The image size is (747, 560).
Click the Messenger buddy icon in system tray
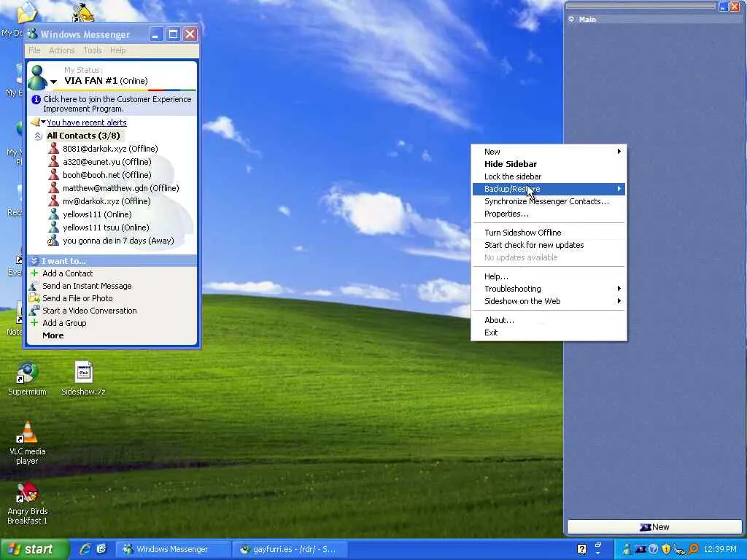pos(627,549)
